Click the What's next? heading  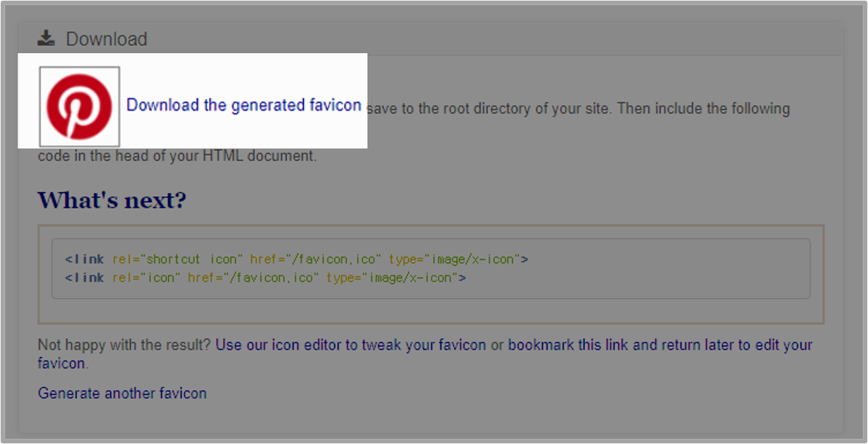click(112, 199)
